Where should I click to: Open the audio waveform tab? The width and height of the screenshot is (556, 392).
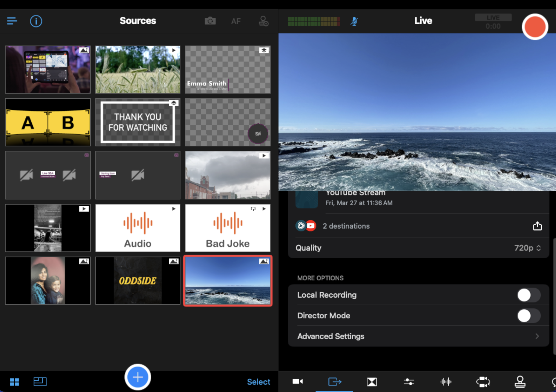click(x=446, y=382)
